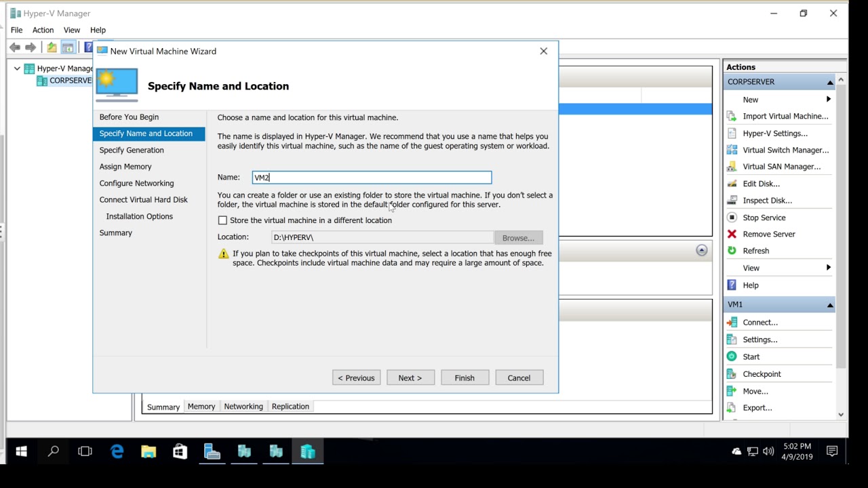Image resolution: width=868 pixels, height=488 pixels.
Task: Open the File menu
Action: (16, 30)
